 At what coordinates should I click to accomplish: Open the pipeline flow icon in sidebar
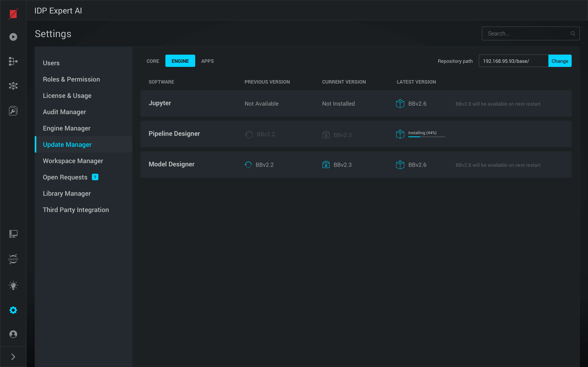point(13,61)
